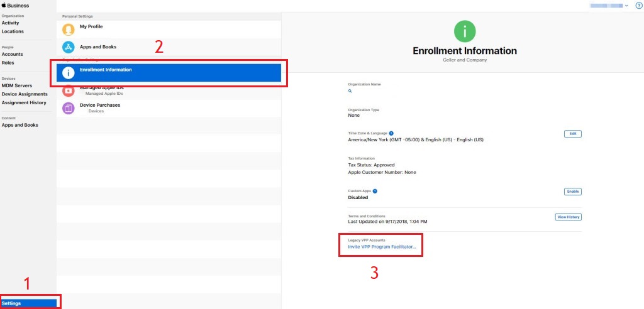Click the Organization Name search icon
The height and width of the screenshot is (309, 644).
click(350, 91)
